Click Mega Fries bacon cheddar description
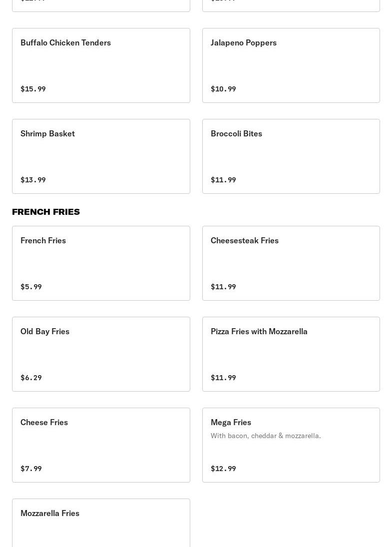The image size is (392, 547). click(266, 436)
